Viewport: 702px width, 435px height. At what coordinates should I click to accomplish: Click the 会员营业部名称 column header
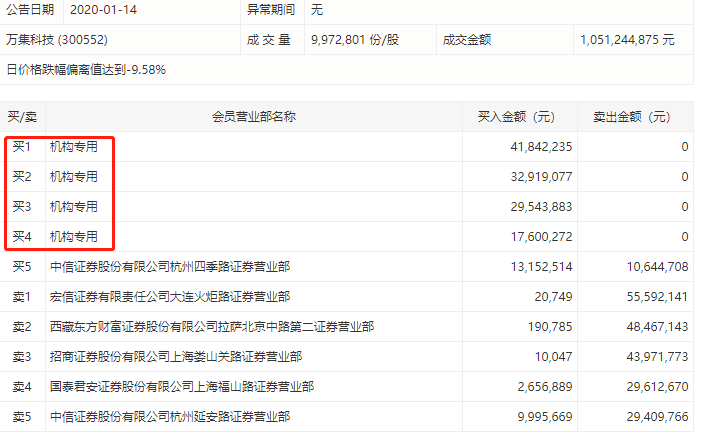253,117
